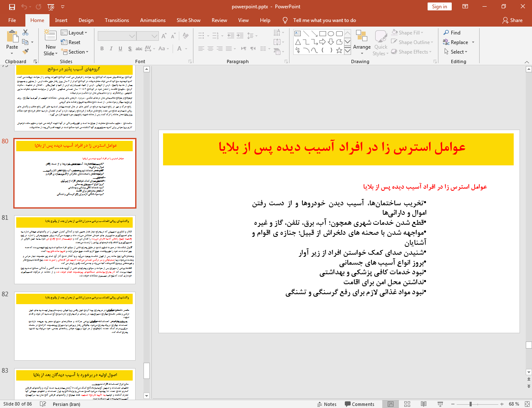
Task: Click Decrease List Level icon
Action: [231, 36]
